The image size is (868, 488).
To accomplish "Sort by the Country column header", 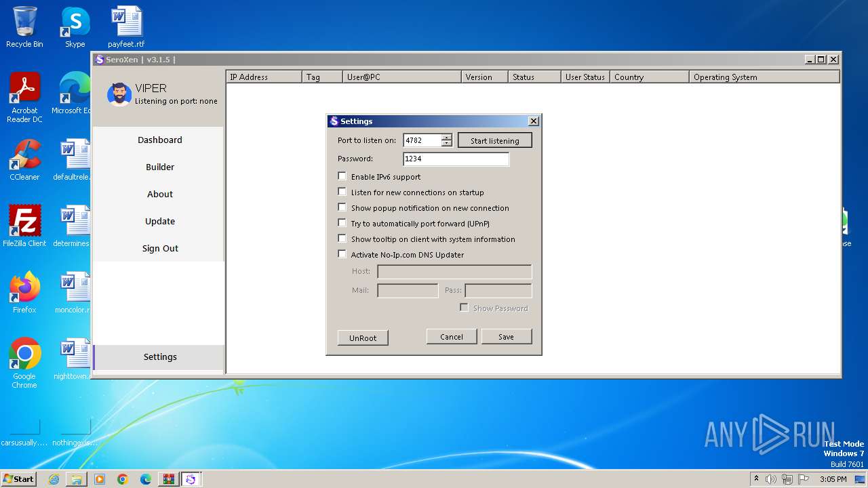I will coord(650,77).
